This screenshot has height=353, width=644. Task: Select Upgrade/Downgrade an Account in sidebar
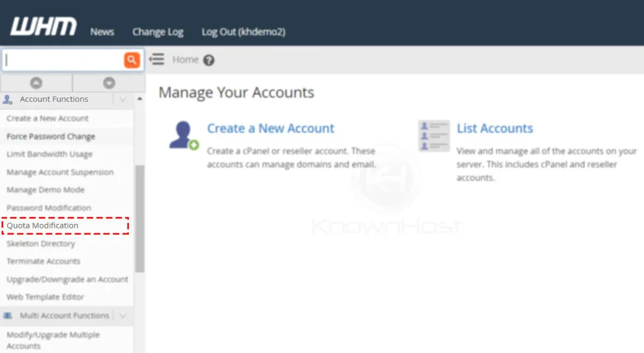click(67, 279)
